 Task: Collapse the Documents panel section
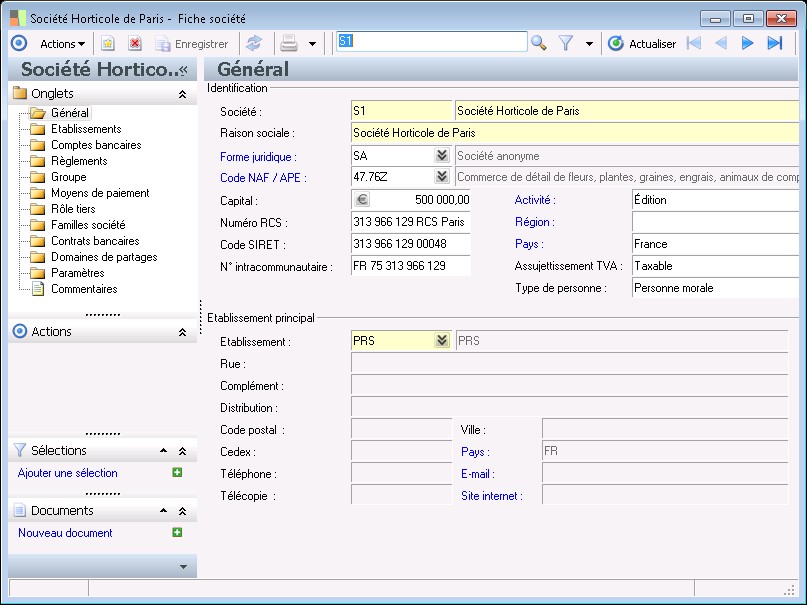(x=182, y=511)
